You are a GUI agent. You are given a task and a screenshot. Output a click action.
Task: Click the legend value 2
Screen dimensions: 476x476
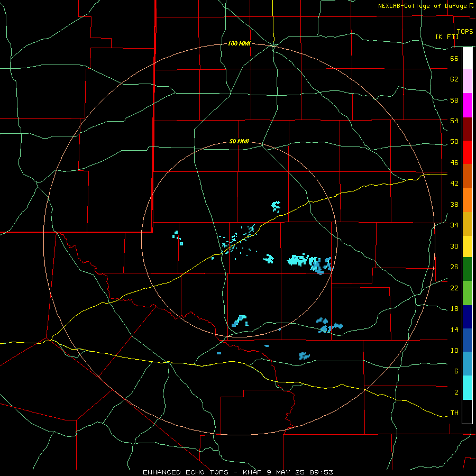click(456, 392)
